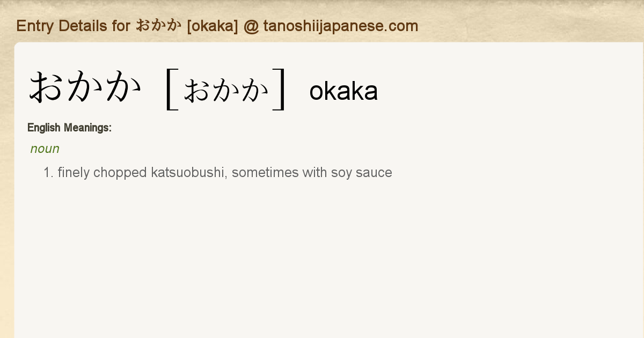
Task: Click the finely chopped katsuobushi definition
Action: [224, 173]
